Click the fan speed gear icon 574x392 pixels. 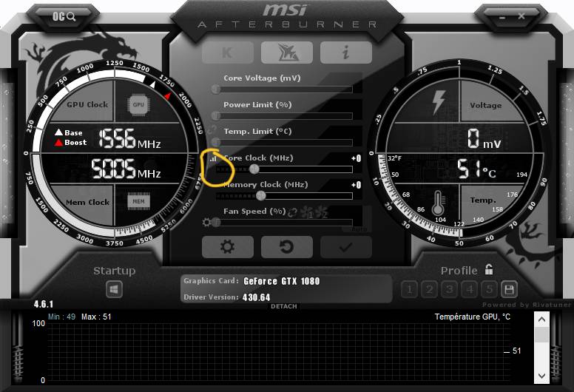click(207, 222)
